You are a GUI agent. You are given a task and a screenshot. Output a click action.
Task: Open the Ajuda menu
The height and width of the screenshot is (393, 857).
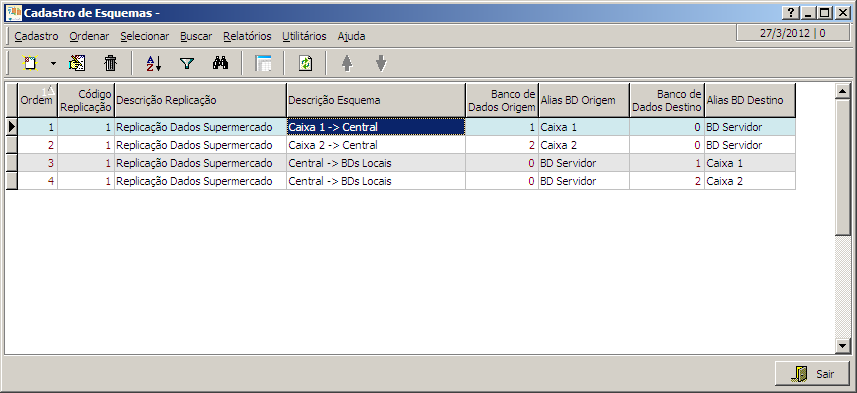point(351,36)
